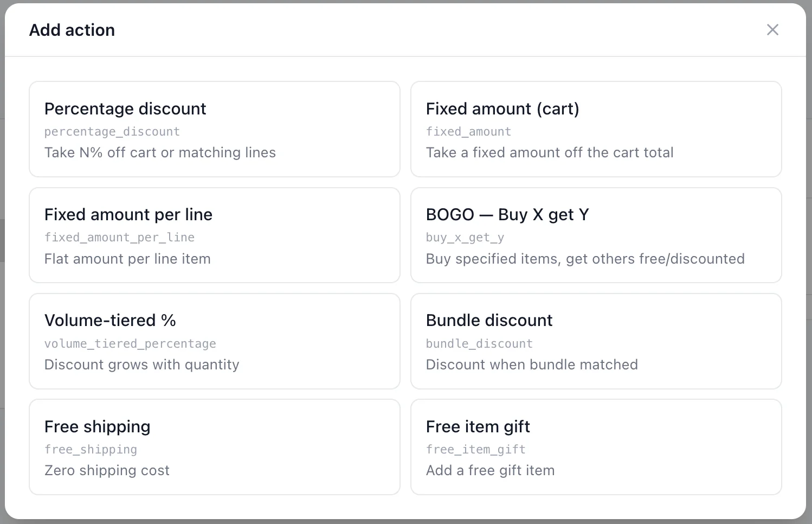Select BOGO — Buy X get Y card

coord(596,235)
